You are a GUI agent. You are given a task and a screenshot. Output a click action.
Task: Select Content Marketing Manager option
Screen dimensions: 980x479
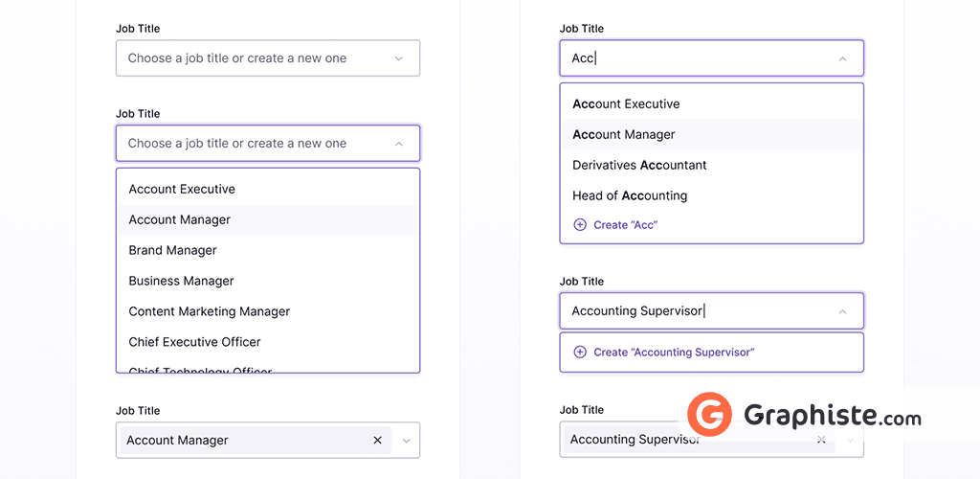[x=210, y=312]
